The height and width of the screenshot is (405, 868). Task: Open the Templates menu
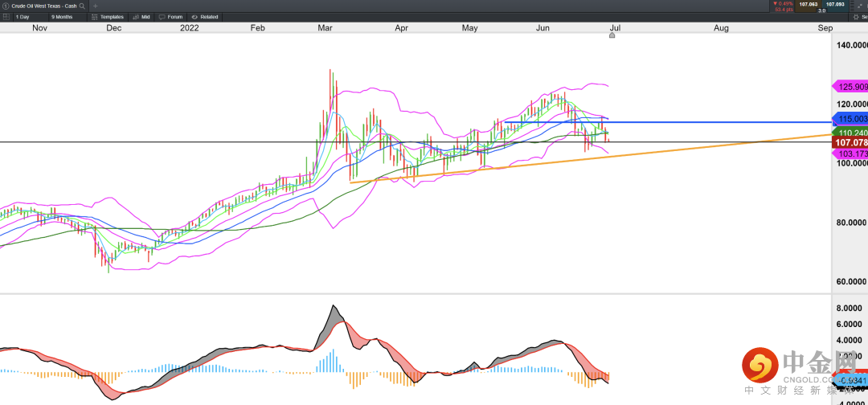point(108,16)
